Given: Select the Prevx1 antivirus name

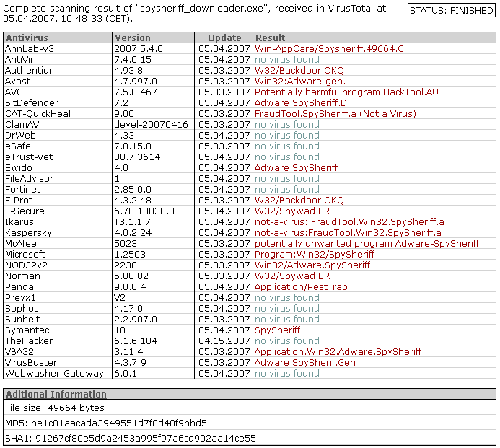Looking at the screenshot, I should [x=20, y=298].
